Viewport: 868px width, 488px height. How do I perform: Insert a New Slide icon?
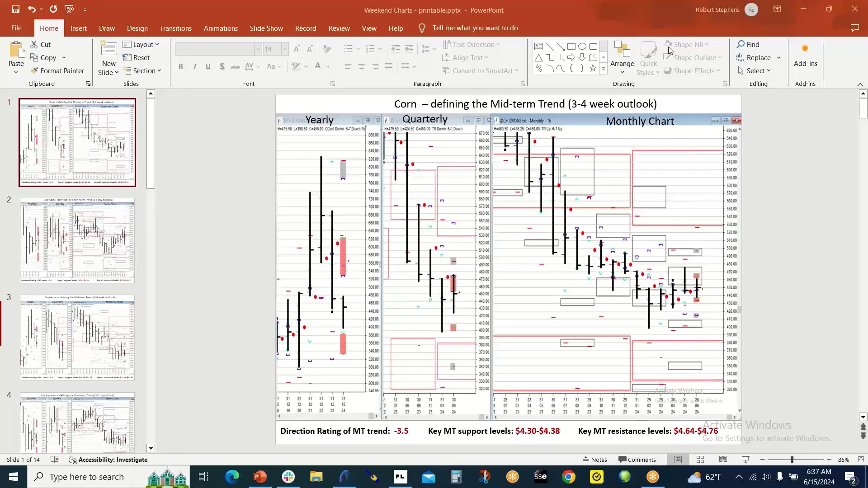coord(108,49)
